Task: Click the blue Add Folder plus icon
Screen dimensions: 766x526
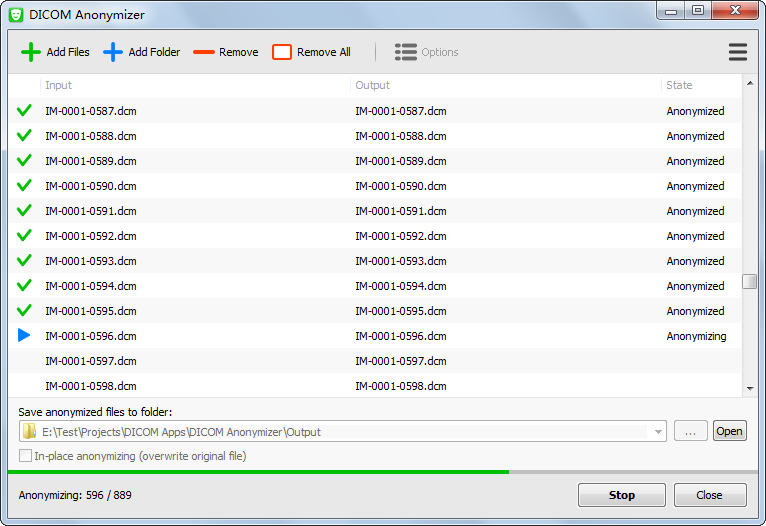Action: pyautogui.click(x=113, y=52)
